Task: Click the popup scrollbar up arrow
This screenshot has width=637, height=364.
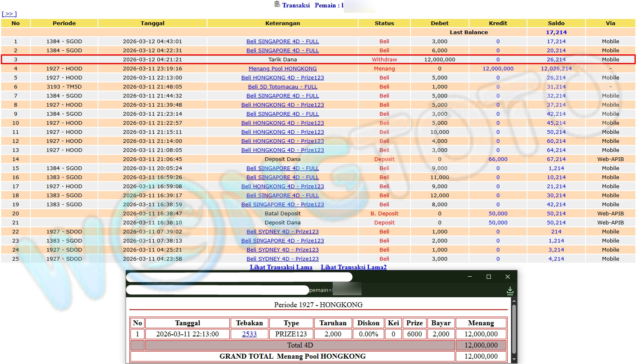Action: [513, 301]
